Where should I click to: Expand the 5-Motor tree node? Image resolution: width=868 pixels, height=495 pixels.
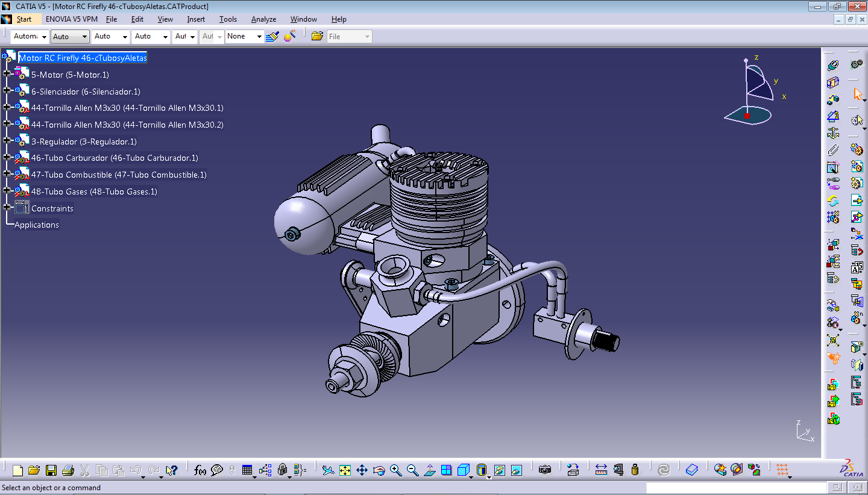tap(7, 73)
